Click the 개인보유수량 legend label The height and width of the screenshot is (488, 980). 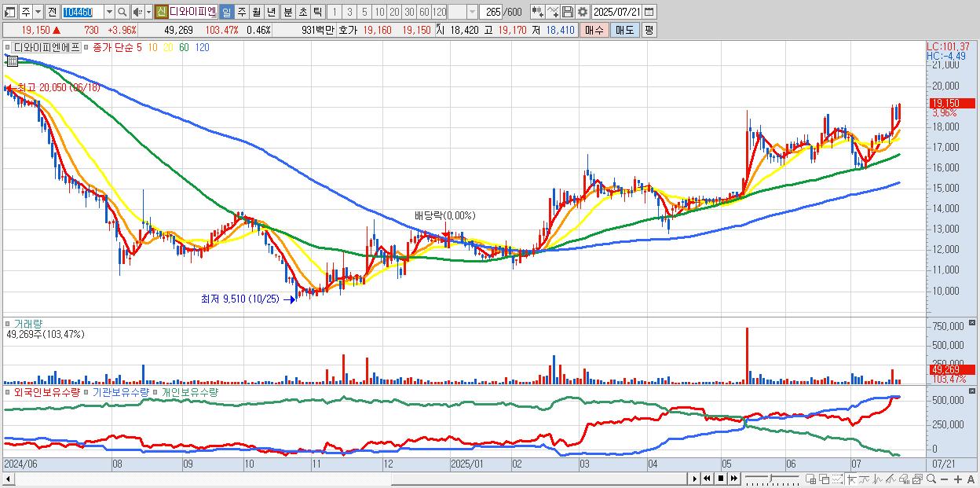pyautogui.click(x=190, y=391)
